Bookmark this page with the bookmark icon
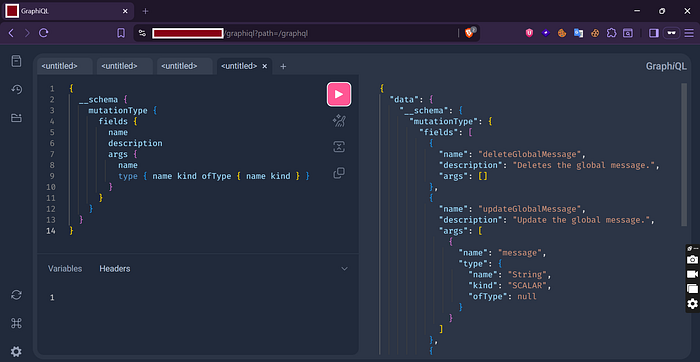700x362 pixels. [121, 33]
